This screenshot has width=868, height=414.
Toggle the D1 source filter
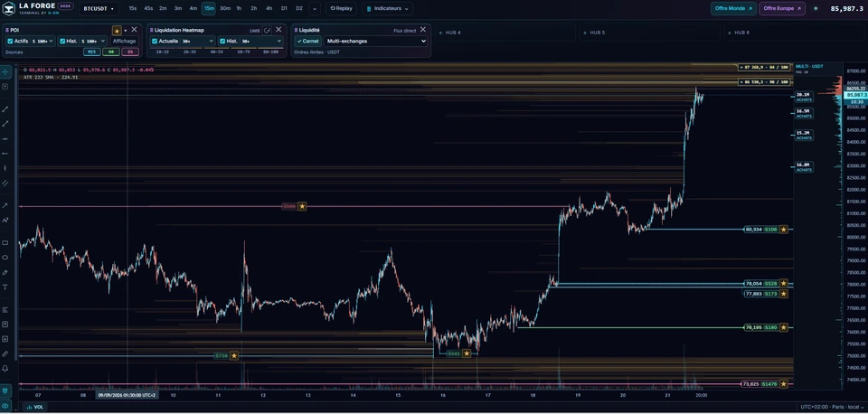pos(130,52)
